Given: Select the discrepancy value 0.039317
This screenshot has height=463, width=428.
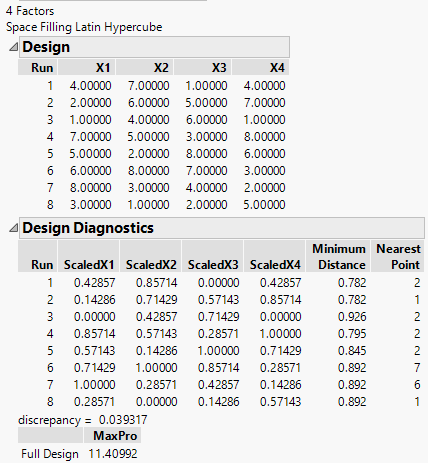Looking at the screenshot, I should click(123, 420).
